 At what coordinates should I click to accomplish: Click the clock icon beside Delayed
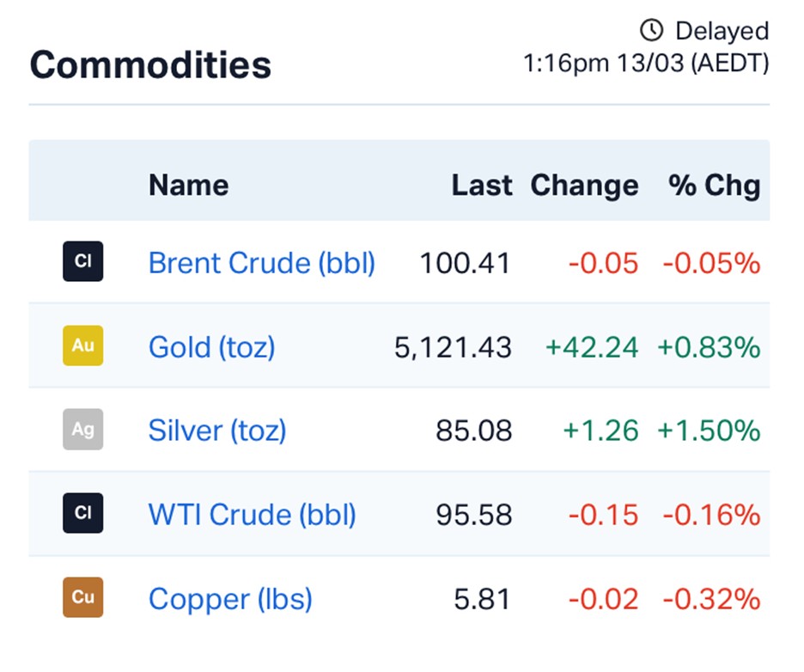(652, 31)
